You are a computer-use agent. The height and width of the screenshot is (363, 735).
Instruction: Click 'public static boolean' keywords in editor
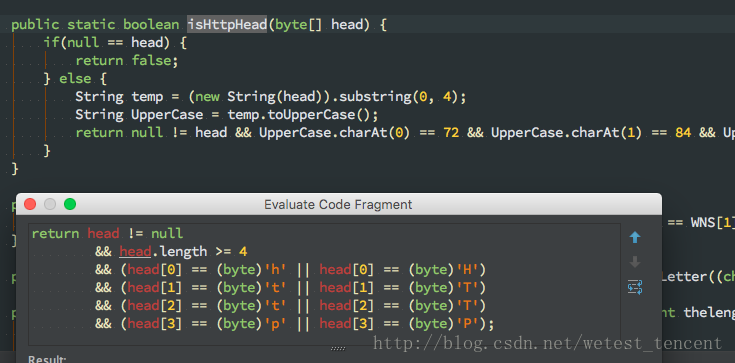95,24
